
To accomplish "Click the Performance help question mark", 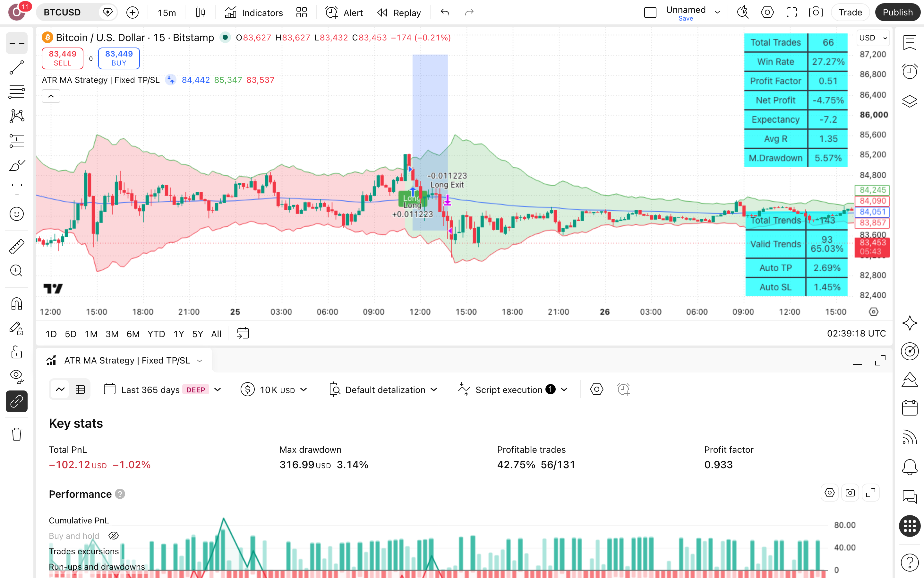I will click(x=120, y=494).
